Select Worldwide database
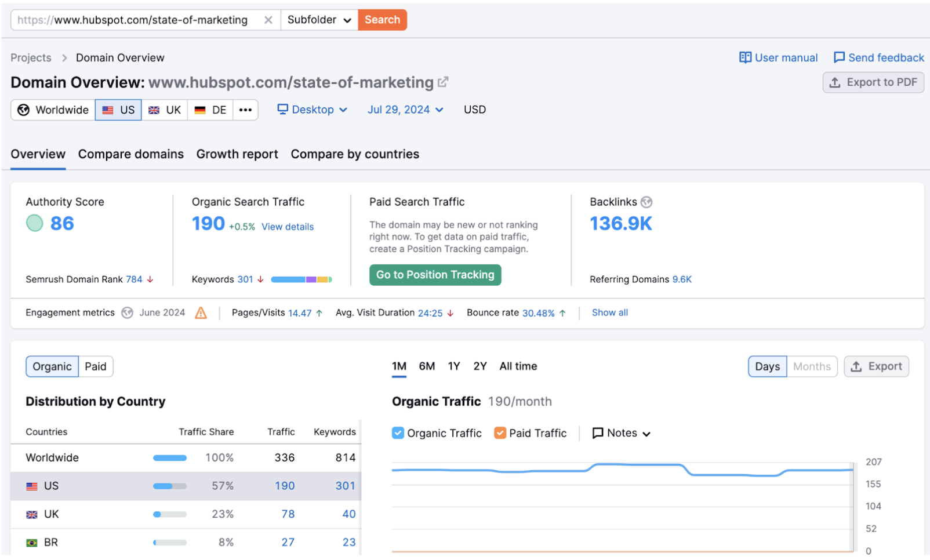 coord(53,110)
